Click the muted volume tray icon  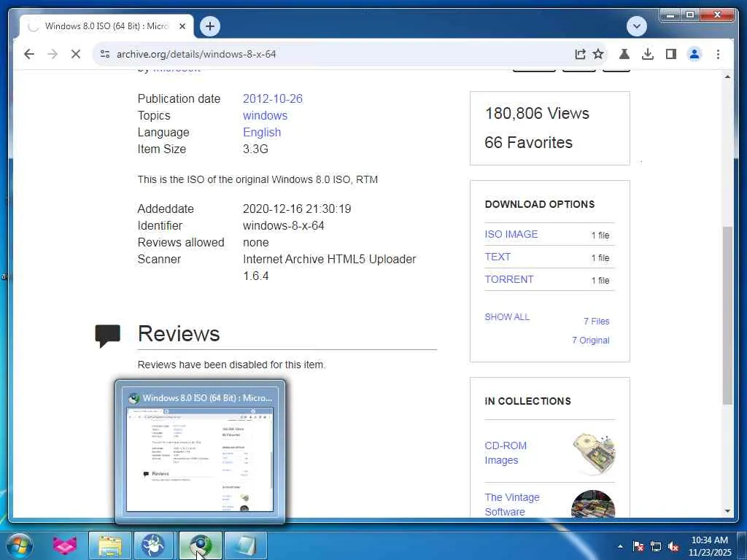pyautogui.click(x=673, y=546)
